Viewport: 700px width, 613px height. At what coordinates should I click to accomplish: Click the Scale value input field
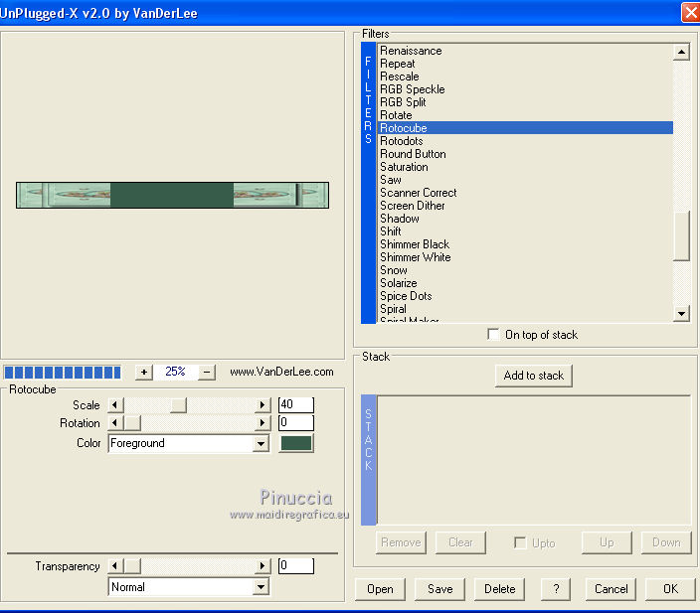(295, 405)
